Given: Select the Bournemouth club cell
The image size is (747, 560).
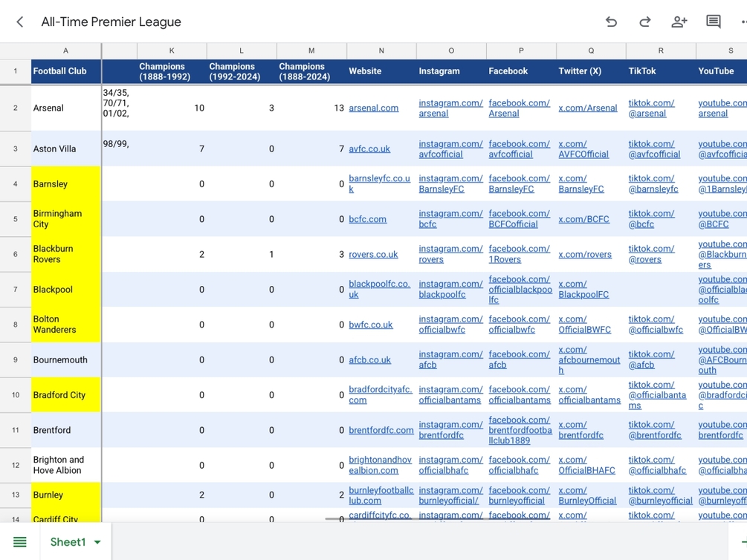Looking at the screenshot, I should coord(66,360).
